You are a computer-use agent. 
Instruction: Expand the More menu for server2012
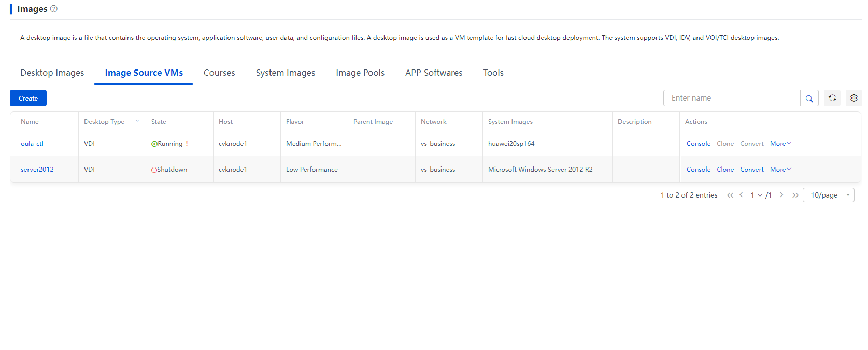(x=780, y=170)
